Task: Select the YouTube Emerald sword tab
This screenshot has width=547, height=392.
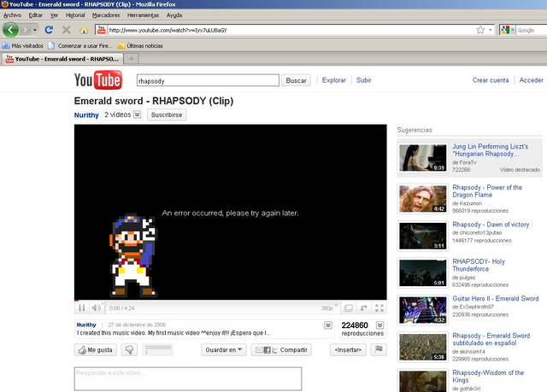Action: click(62, 59)
